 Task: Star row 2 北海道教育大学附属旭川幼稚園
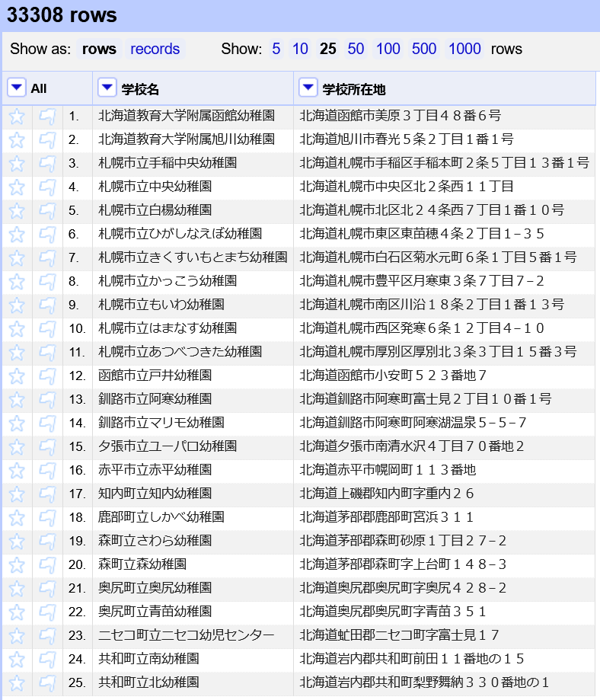[x=17, y=140]
